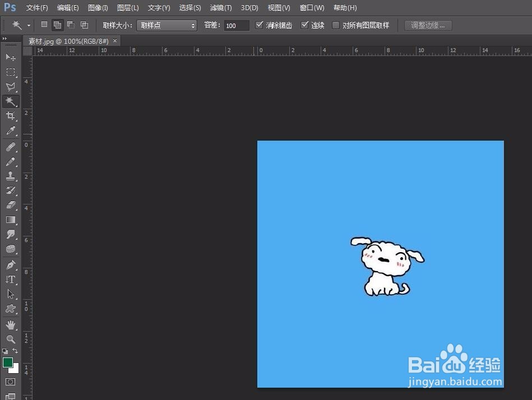Select the Move tool
Screen dimensions: 532x400
pos(11,57)
